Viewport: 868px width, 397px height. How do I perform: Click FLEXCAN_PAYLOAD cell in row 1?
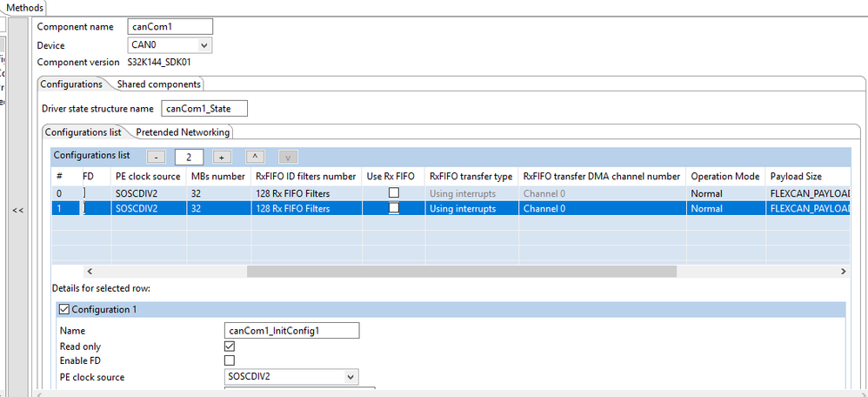click(x=808, y=208)
